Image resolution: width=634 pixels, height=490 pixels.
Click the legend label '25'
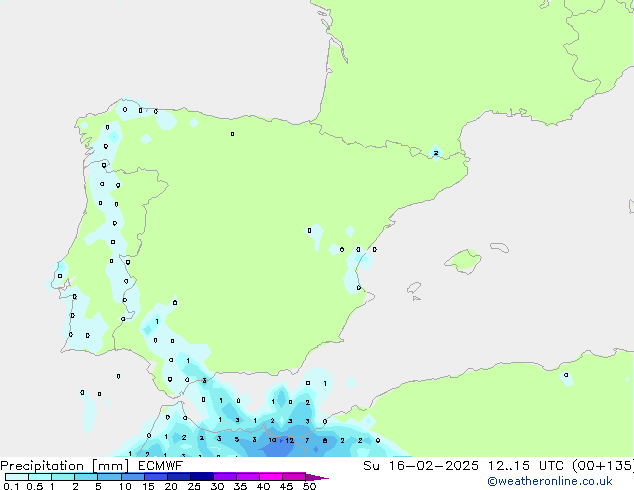[x=194, y=486]
